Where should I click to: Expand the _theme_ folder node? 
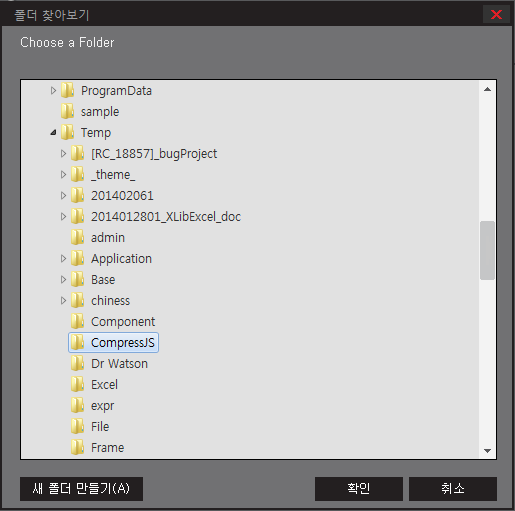point(63,175)
